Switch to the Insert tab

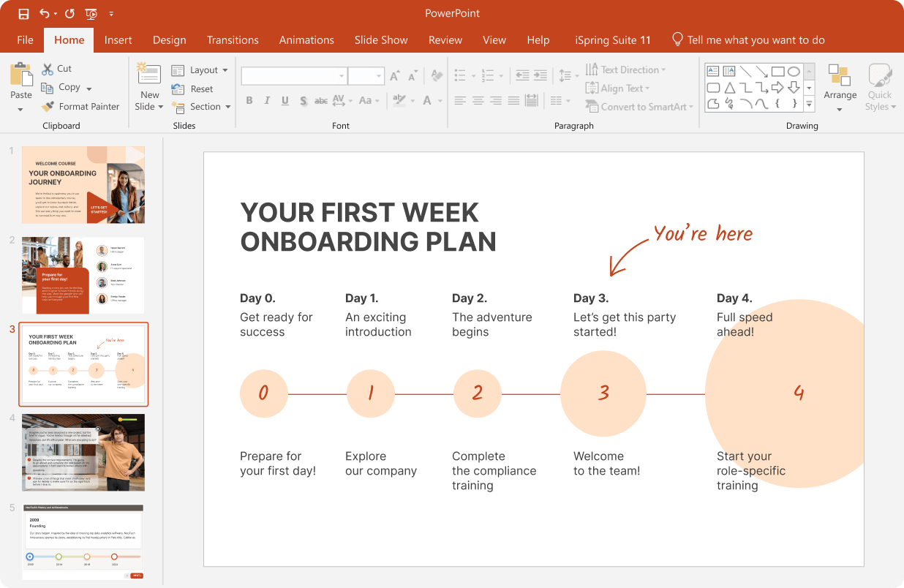118,40
